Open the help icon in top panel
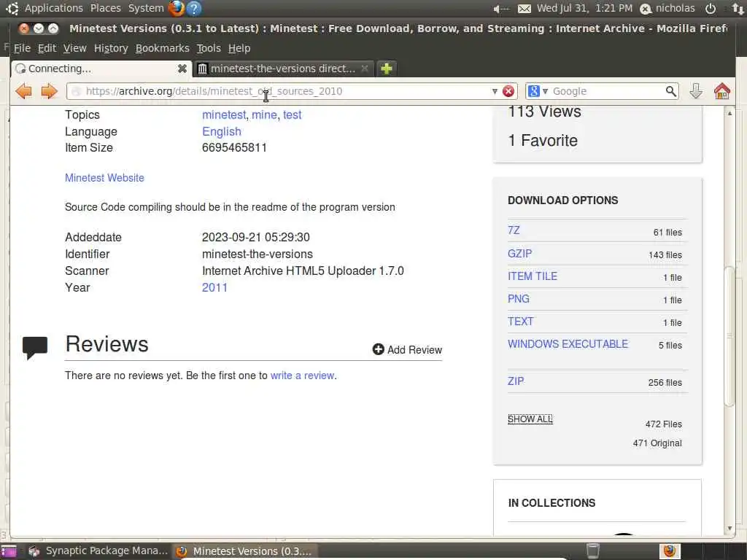This screenshot has height=560, width=747. [194, 8]
